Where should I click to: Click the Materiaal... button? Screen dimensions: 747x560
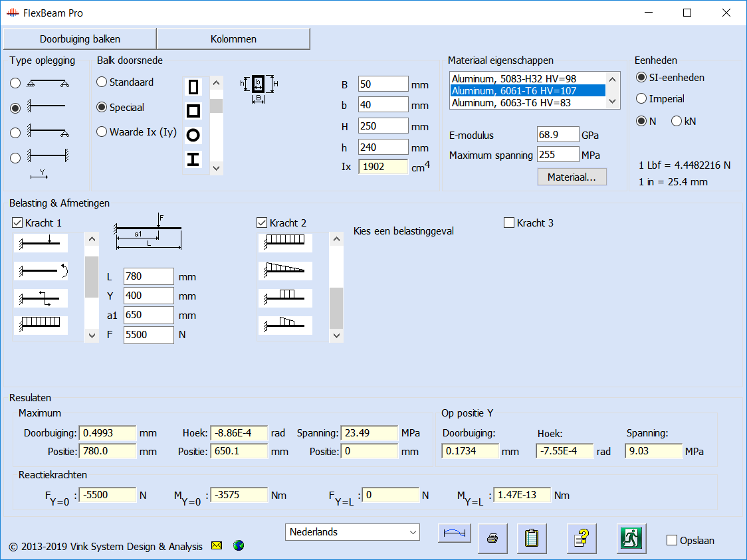pyautogui.click(x=572, y=177)
